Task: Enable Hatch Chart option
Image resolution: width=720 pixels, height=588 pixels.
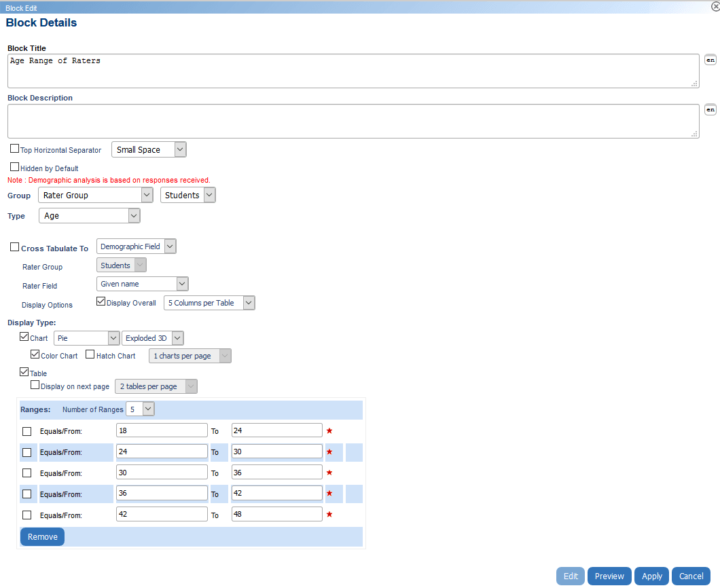Action: pyautogui.click(x=90, y=354)
